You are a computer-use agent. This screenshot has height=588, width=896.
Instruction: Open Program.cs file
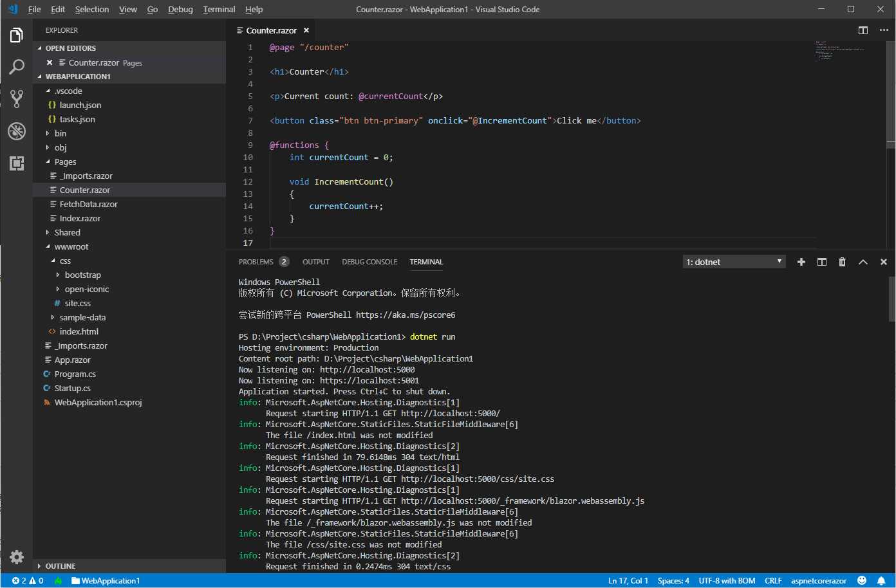[x=129, y=374]
